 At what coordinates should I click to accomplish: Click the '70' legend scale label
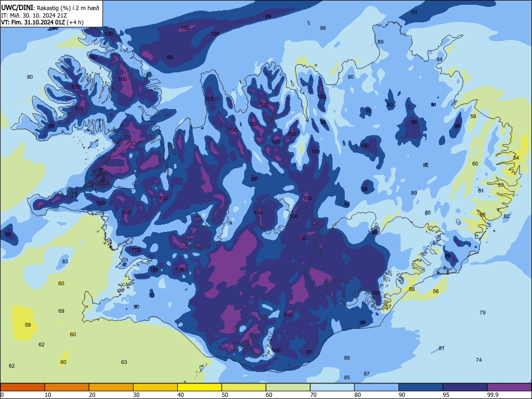coord(313,395)
